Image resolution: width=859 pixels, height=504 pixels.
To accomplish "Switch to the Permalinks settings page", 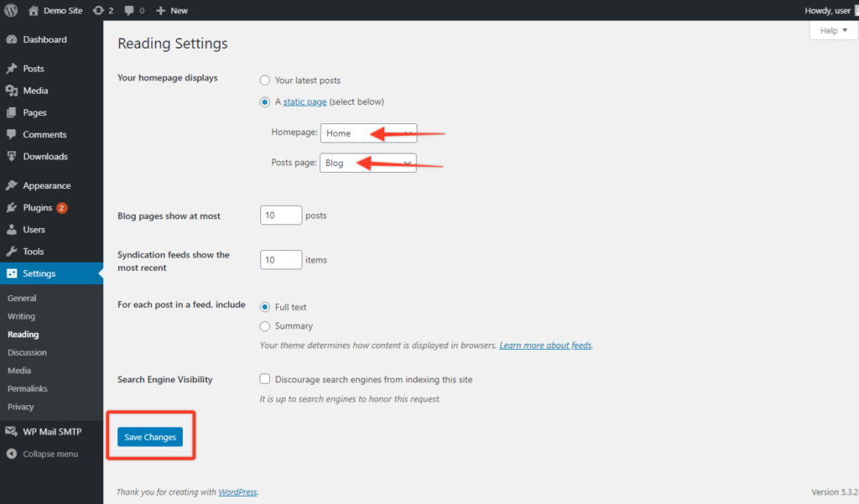I will [x=29, y=388].
